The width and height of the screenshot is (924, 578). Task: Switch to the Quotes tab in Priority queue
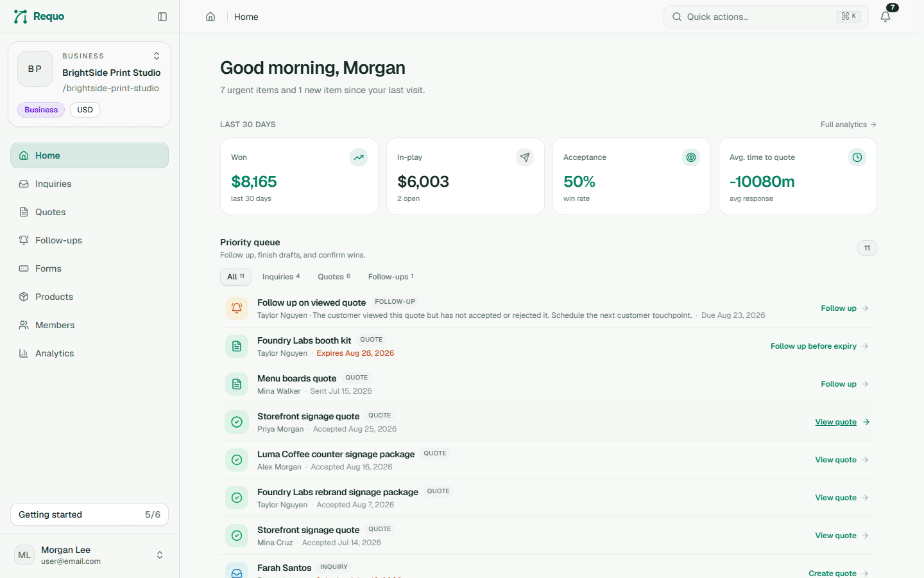click(x=334, y=277)
